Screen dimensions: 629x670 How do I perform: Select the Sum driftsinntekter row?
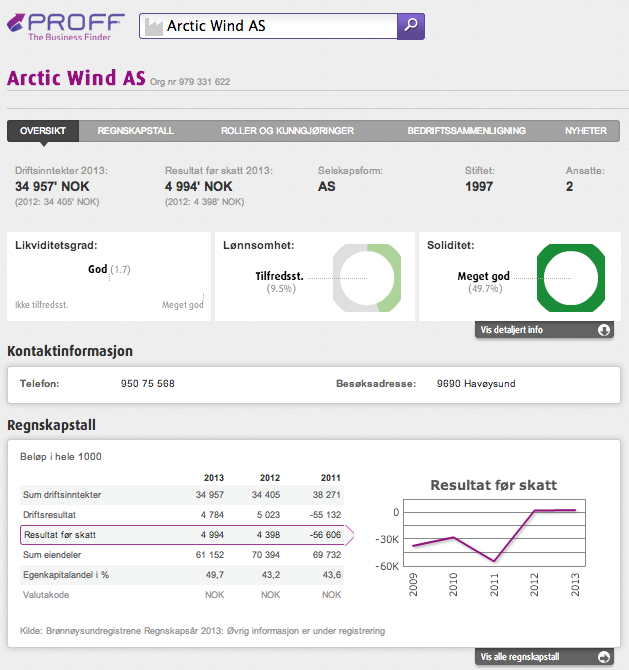pos(180,495)
